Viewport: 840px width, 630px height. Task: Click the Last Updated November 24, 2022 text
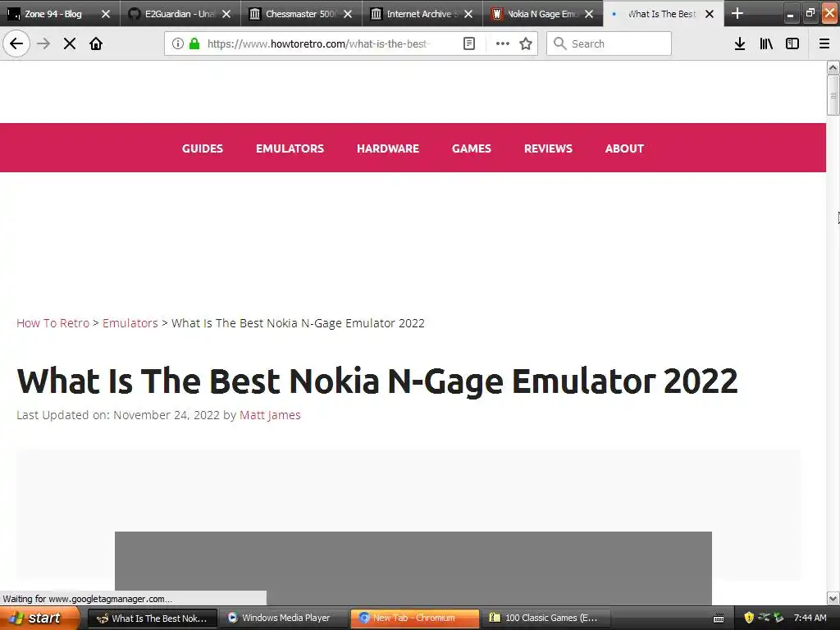pos(118,415)
